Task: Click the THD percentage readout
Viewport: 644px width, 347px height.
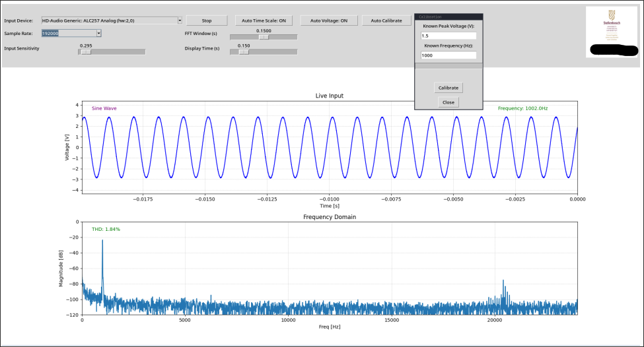Action: (106, 229)
